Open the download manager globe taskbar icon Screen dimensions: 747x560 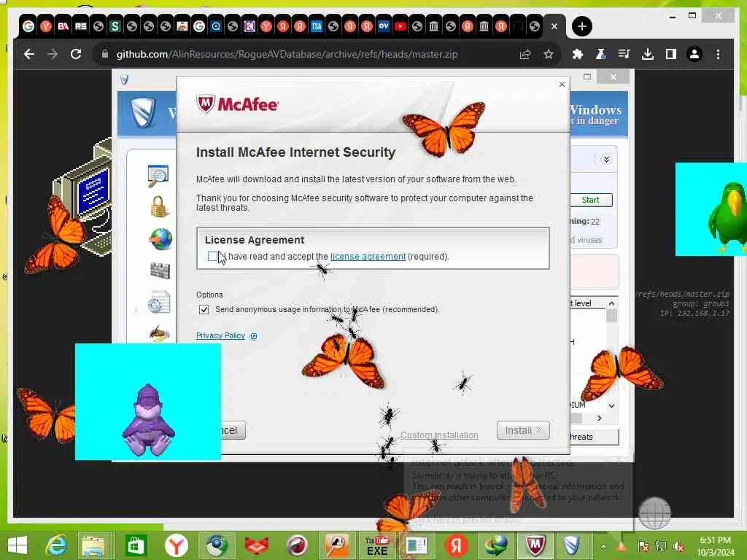(x=495, y=545)
